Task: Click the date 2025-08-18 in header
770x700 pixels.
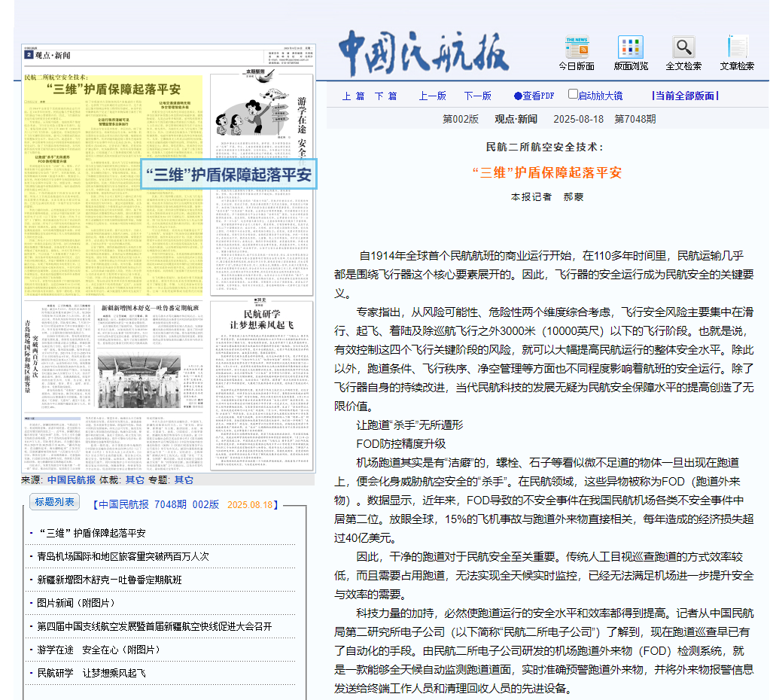Action: (x=579, y=119)
